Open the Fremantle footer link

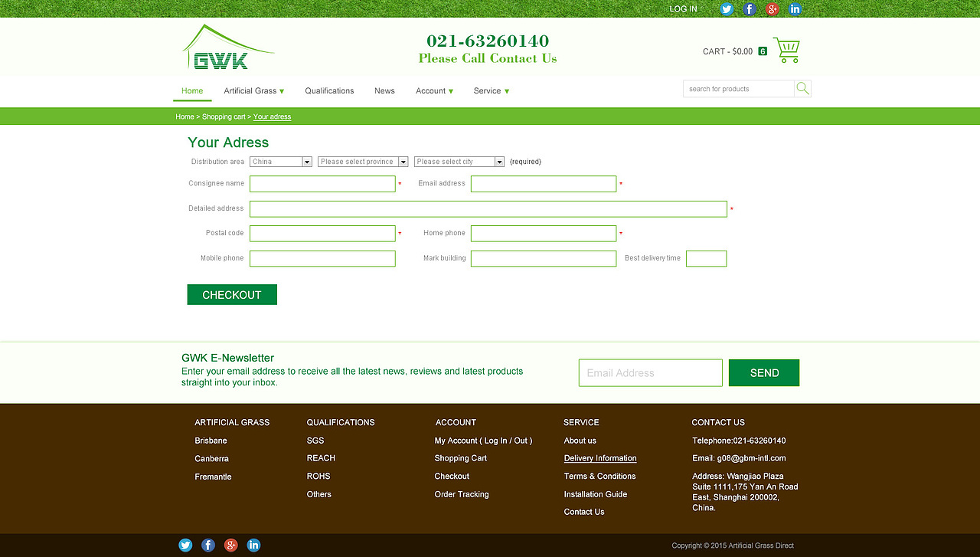click(213, 477)
